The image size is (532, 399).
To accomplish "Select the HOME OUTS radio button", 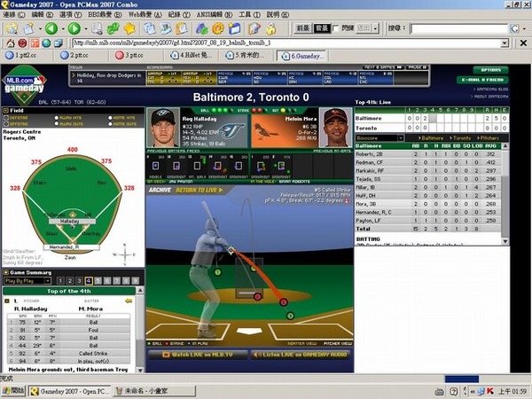I will click(110, 124).
